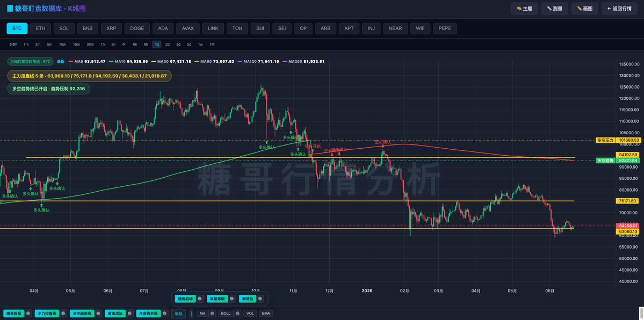Toggle the 背离战法 indicator

pyautogui.click(x=115, y=314)
